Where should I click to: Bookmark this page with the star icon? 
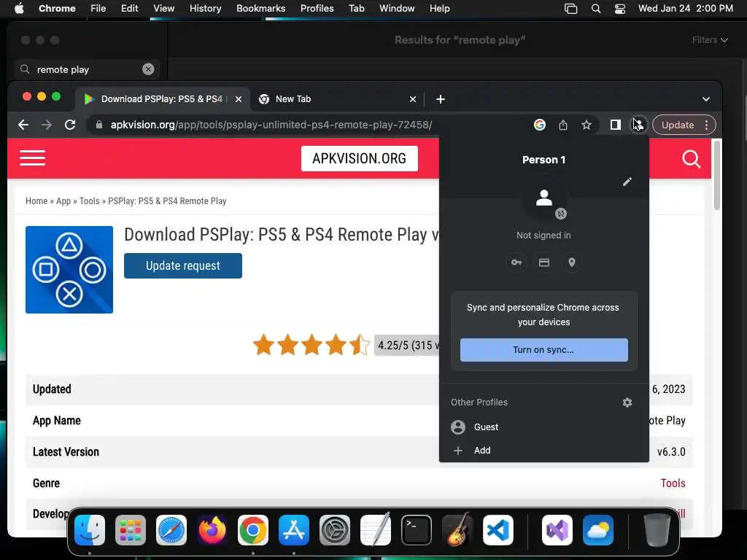pyautogui.click(x=587, y=125)
